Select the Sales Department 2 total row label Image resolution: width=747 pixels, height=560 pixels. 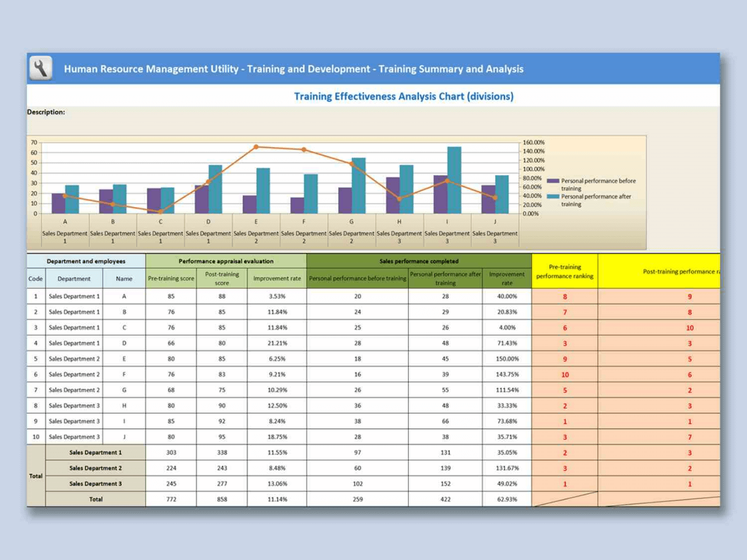coord(96,468)
